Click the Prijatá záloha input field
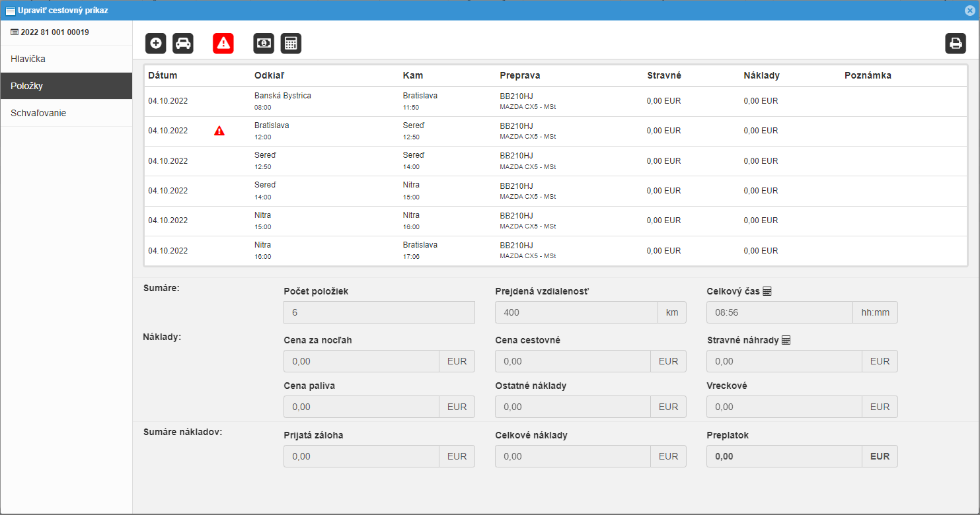The image size is (980, 515). pos(361,456)
